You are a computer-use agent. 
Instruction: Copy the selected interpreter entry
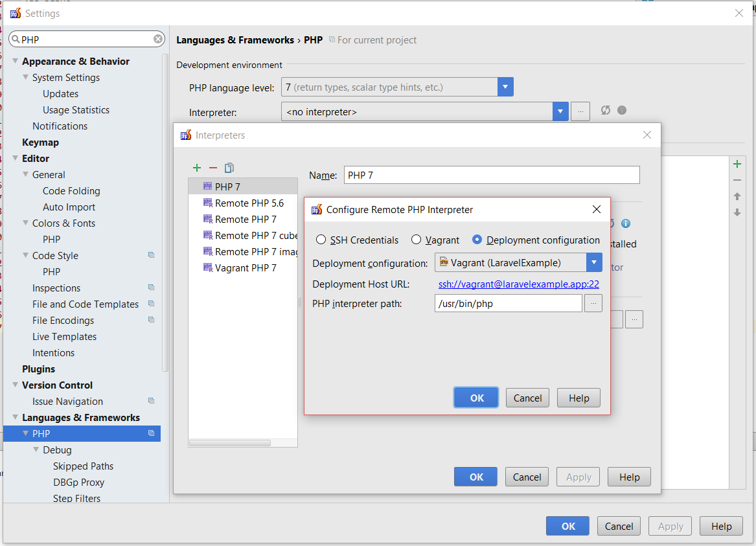tap(229, 168)
